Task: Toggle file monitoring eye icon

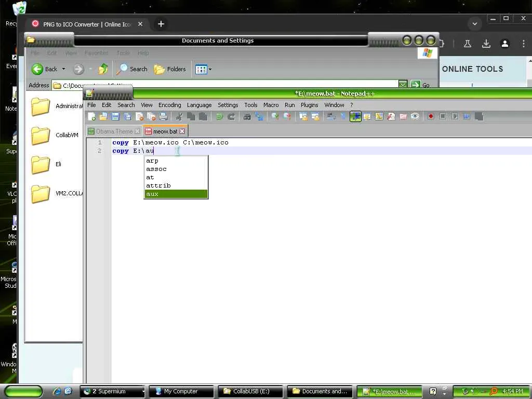Action: click(415, 117)
